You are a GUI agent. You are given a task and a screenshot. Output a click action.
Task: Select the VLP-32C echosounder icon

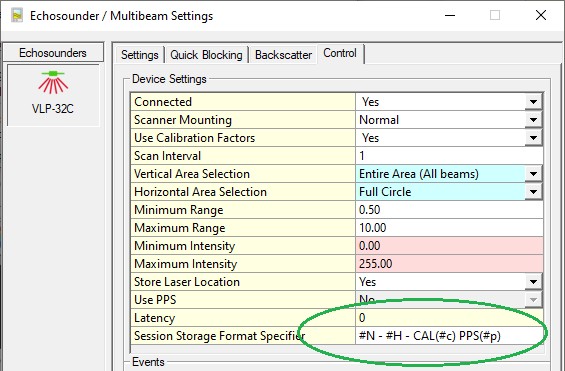(53, 95)
